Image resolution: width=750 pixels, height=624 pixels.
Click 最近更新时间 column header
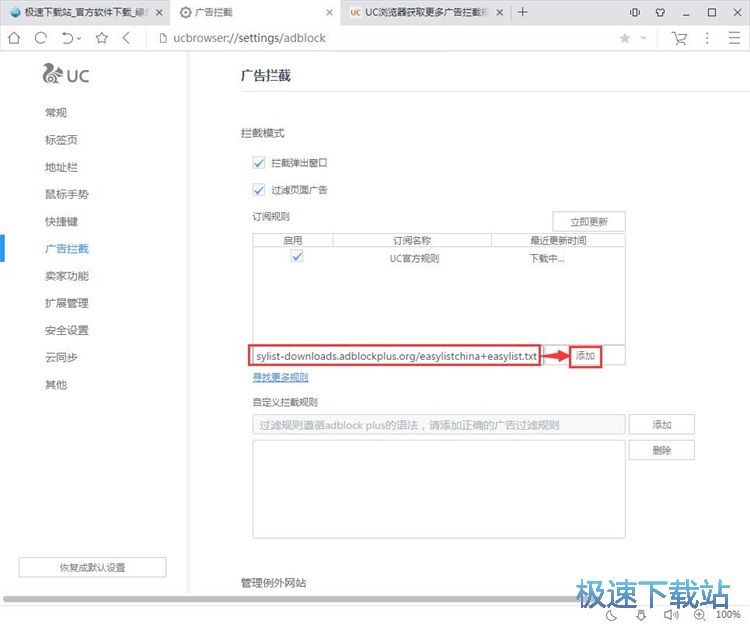pos(558,240)
